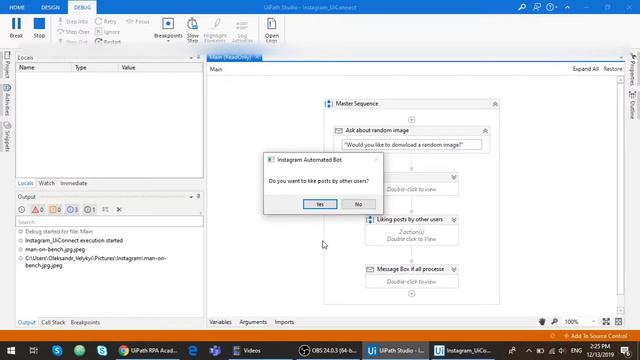Close the Main (ReadOnly) document tab

coord(257,57)
